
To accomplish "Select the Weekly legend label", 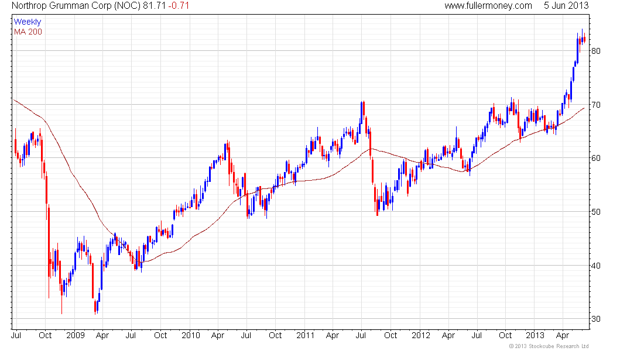I will 28,22.
